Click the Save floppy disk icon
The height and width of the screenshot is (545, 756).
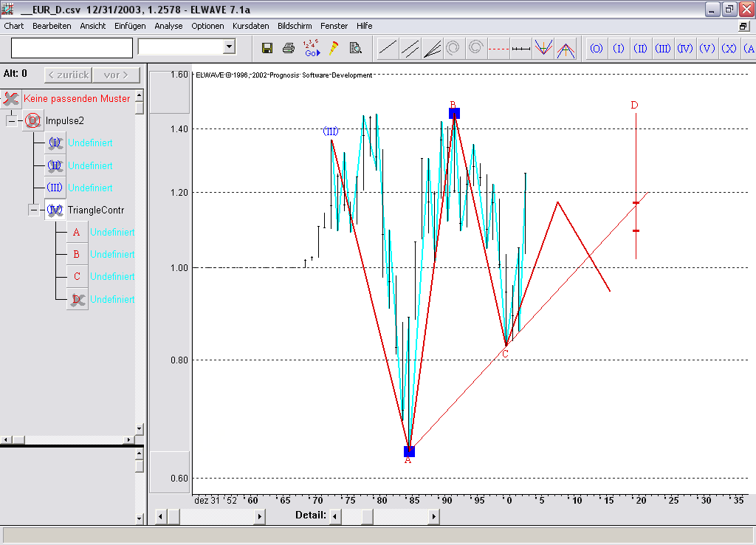click(x=267, y=48)
